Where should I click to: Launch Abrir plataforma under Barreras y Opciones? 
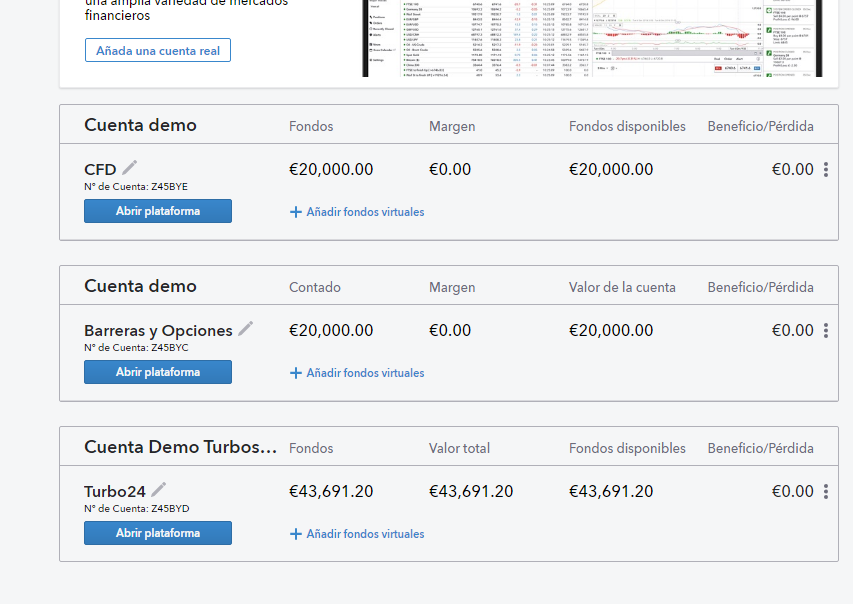(158, 372)
